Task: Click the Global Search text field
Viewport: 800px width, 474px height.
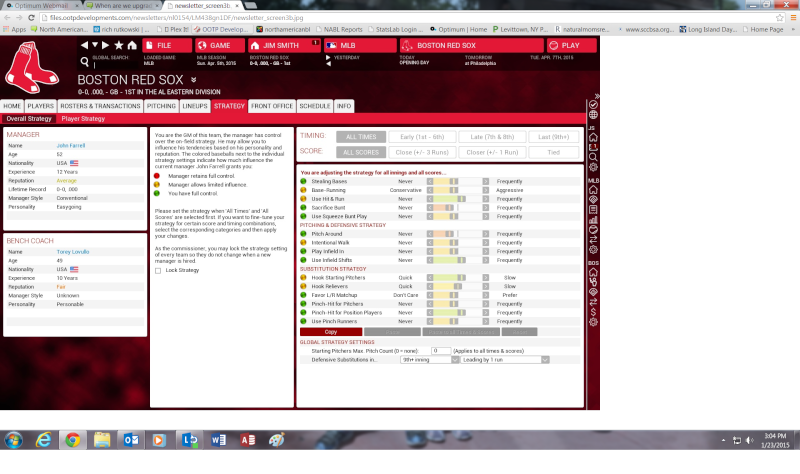Action: tap(115, 65)
